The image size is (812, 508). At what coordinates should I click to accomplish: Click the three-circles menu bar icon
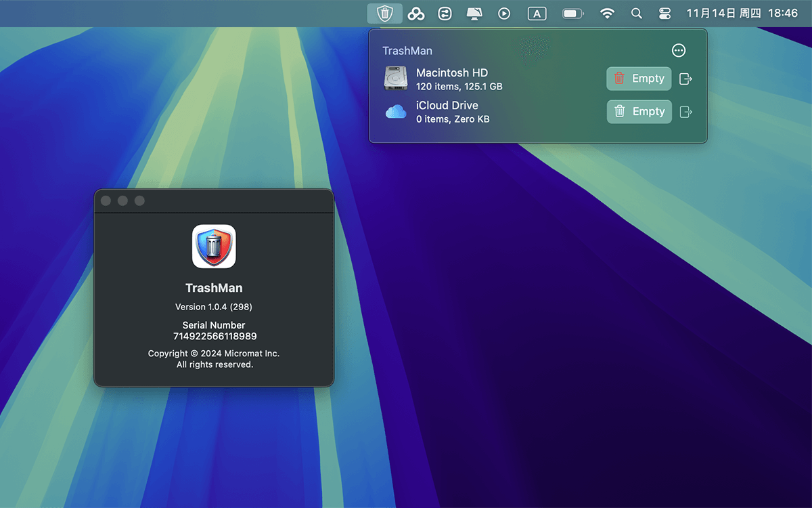415,14
